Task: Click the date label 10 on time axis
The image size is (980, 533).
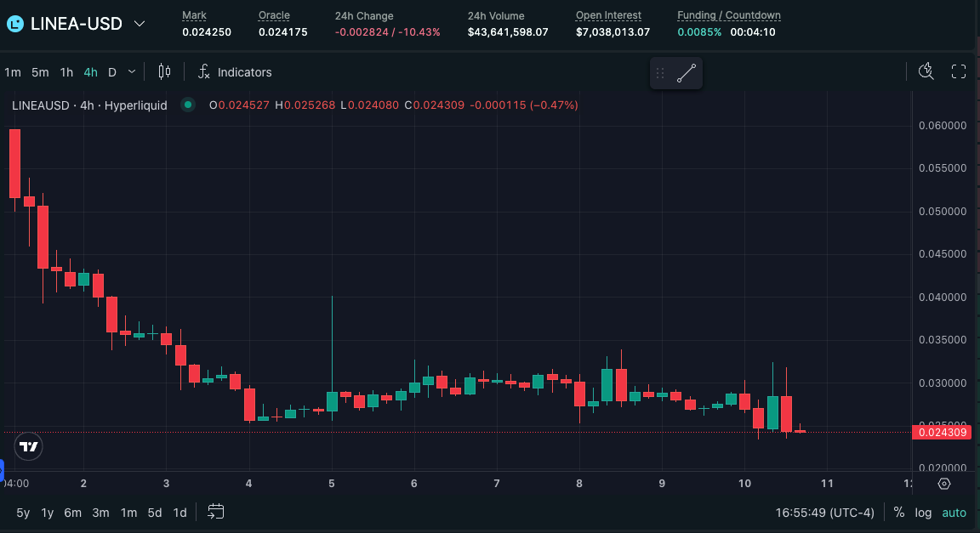Action: pyautogui.click(x=744, y=484)
